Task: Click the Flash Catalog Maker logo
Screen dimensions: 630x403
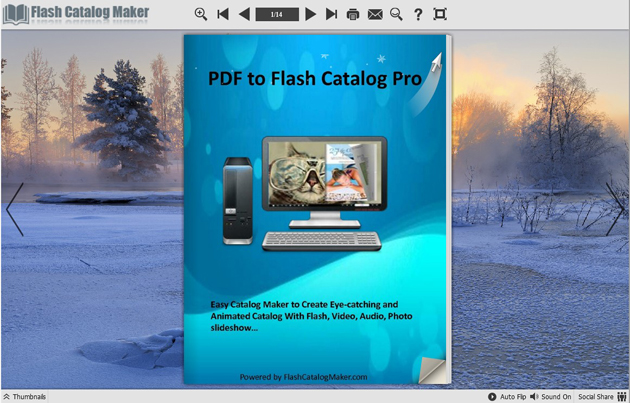Action: tap(76, 14)
